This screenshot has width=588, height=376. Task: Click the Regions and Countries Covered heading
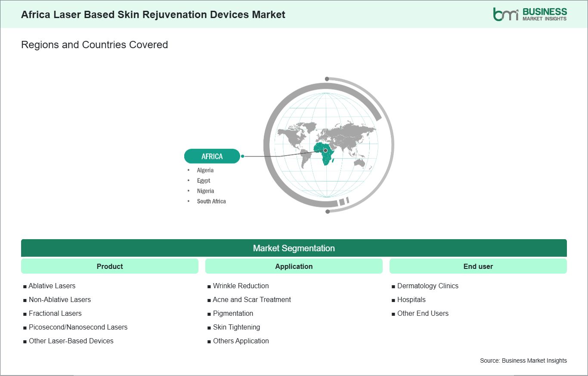pos(94,45)
